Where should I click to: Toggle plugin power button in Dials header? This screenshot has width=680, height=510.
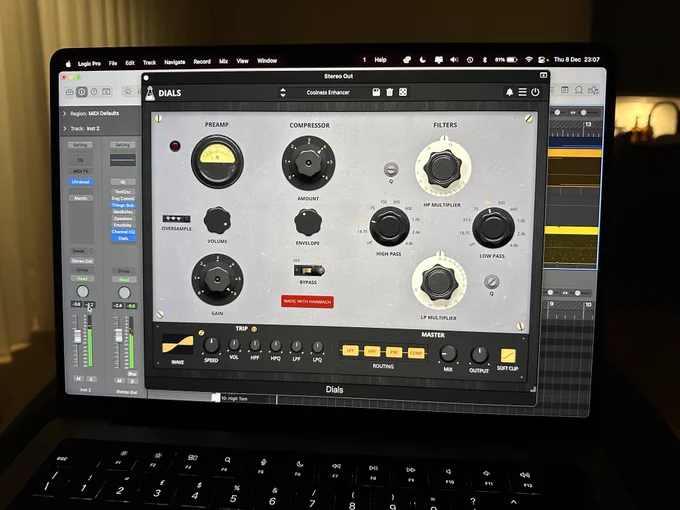pos(536,92)
